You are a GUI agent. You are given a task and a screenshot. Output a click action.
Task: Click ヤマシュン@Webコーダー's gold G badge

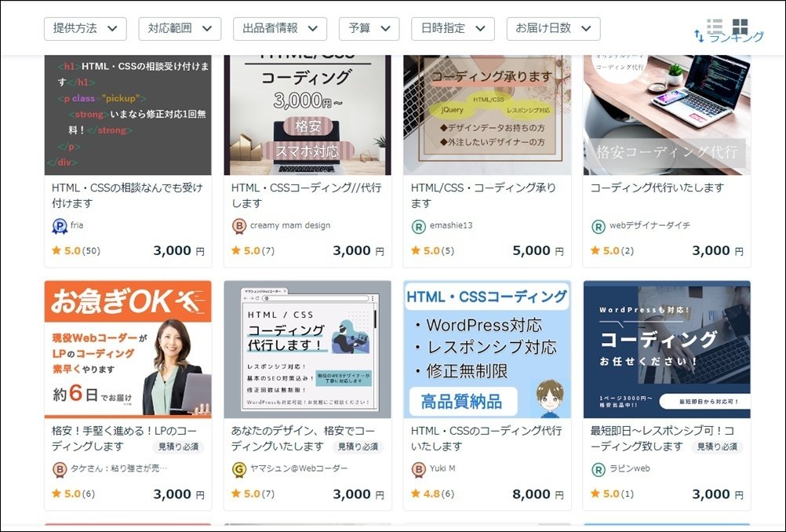[x=239, y=470]
